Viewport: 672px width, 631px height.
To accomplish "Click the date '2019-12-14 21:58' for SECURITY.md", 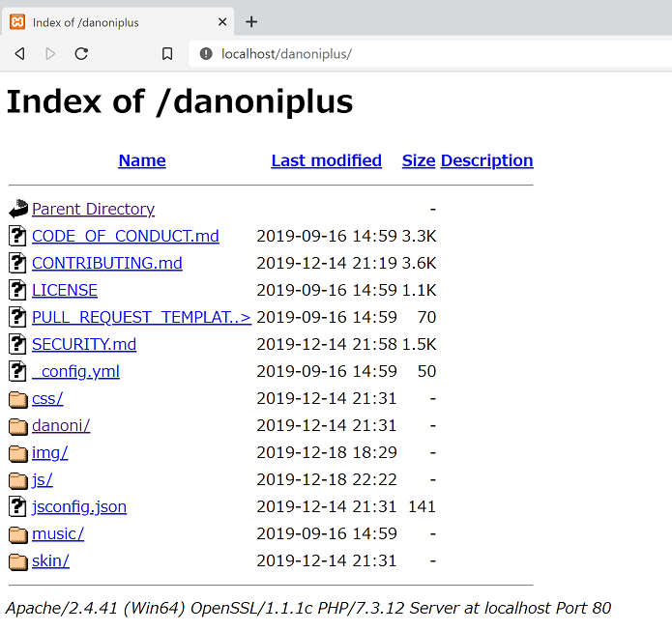I will tap(327, 344).
